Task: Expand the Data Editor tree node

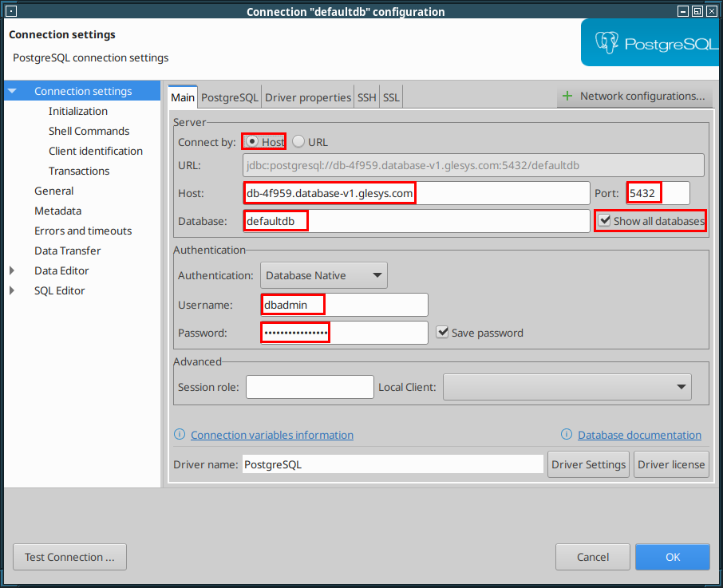Action: point(12,270)
